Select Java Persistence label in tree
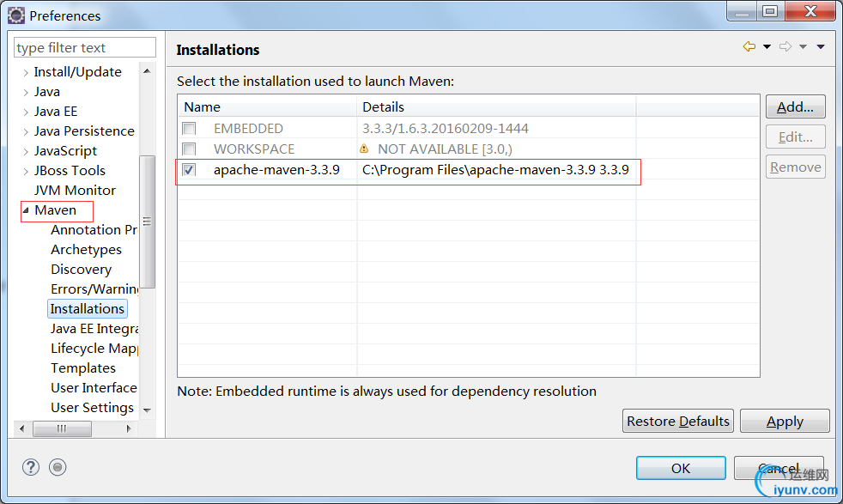843x504 pixels. (x=84, y=131)
